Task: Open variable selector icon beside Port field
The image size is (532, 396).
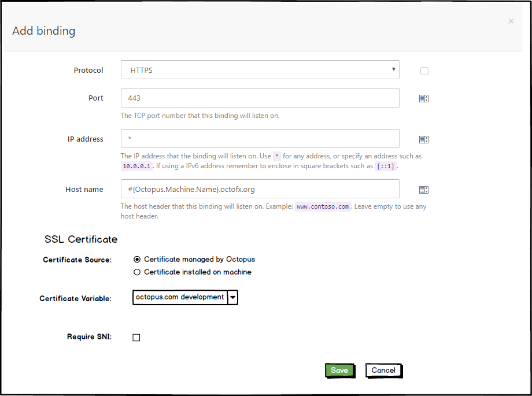Action: coord(424,98)
